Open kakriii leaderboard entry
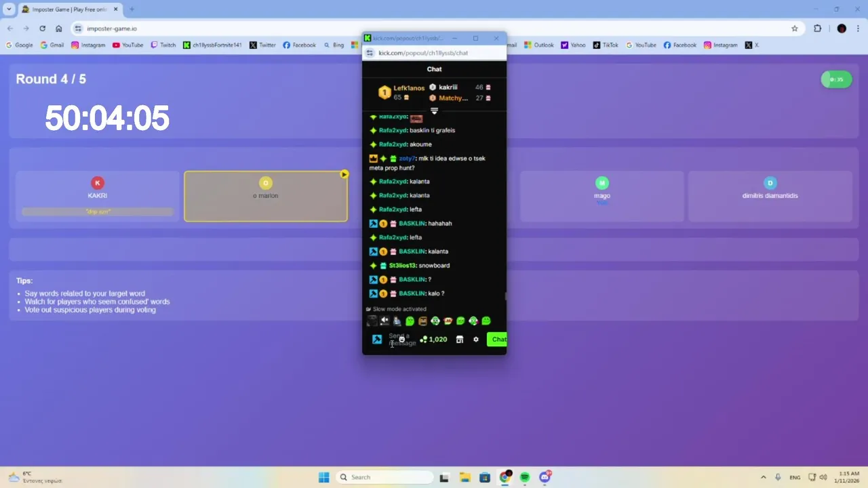 460,87
